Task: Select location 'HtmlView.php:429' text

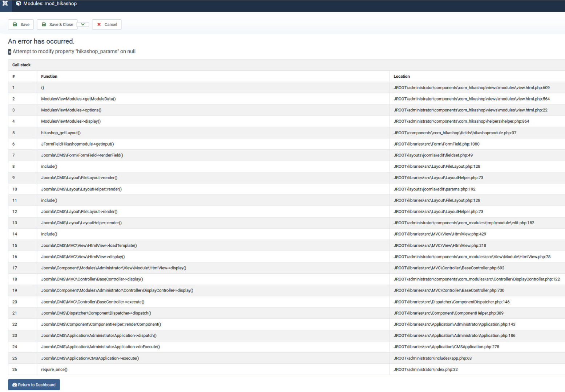Action: (470, 234)
